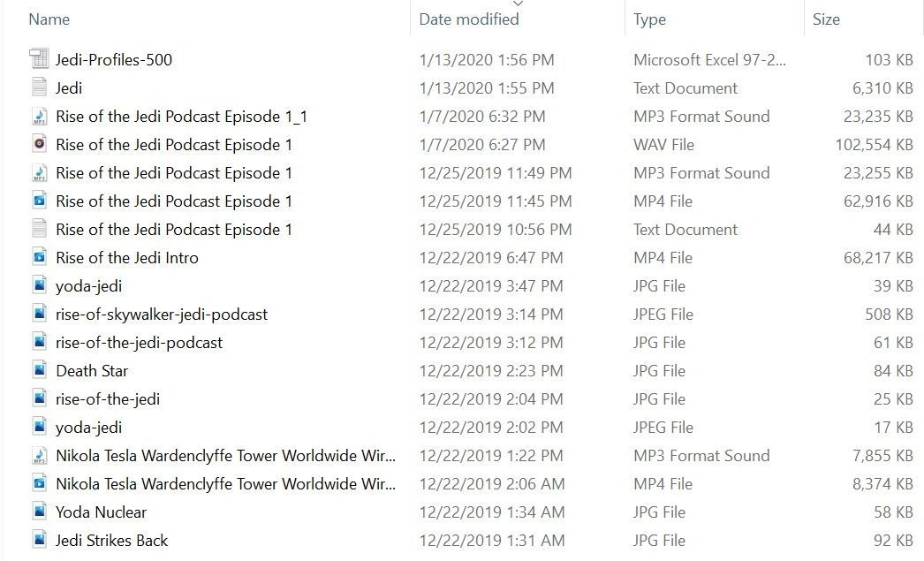Select the JPG icon for Death Star
The image size is (924, 561).
pos(39,370)
